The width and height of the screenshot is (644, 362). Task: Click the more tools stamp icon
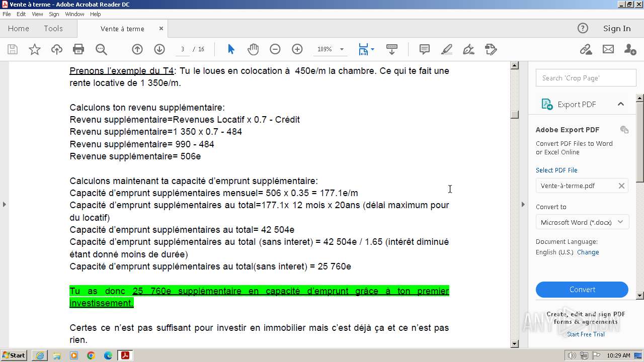pos(491,49)
